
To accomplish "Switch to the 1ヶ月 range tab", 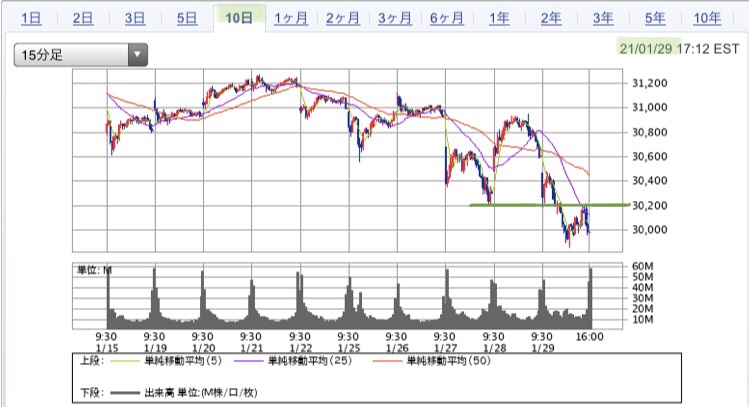I will pyautogui.click(x=291, y=18).
